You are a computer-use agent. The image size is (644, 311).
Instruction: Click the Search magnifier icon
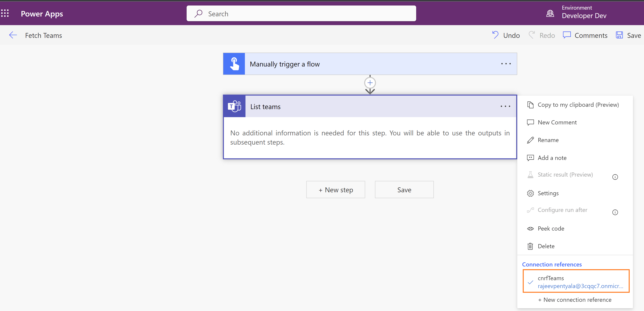(x=199, y=14)
